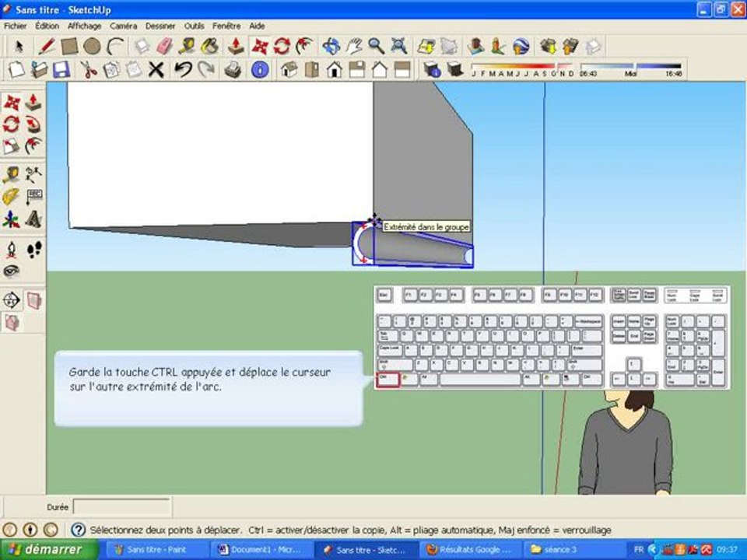Pick the red pencil Line tool

tap(46, 47)
